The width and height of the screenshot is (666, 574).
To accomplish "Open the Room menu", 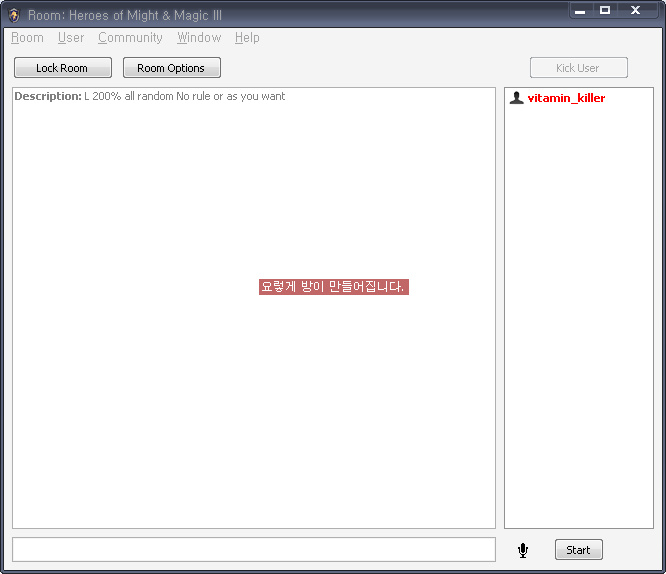I will (x=27, y=38).
